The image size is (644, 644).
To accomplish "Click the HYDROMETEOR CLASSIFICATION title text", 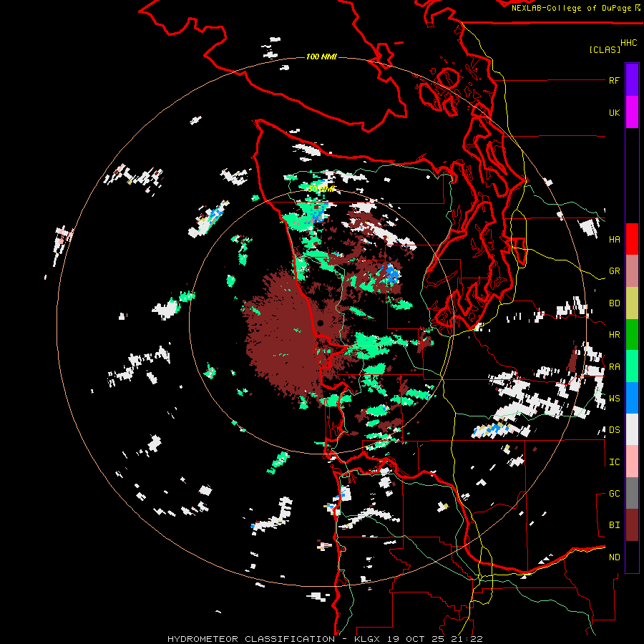I will [x=251, y=639].
